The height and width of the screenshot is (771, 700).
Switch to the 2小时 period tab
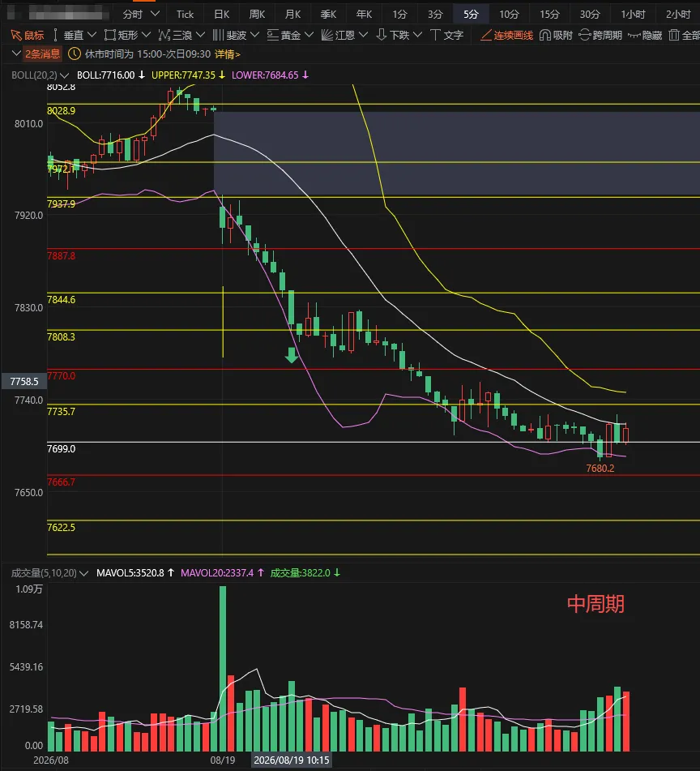(678, 15)
